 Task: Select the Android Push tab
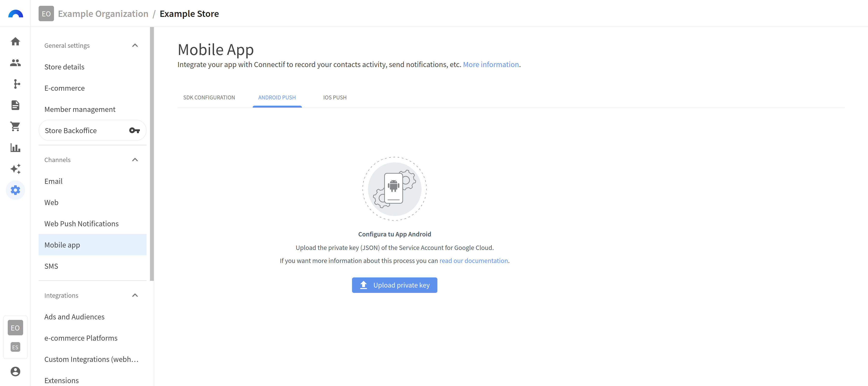click(277, 97)
